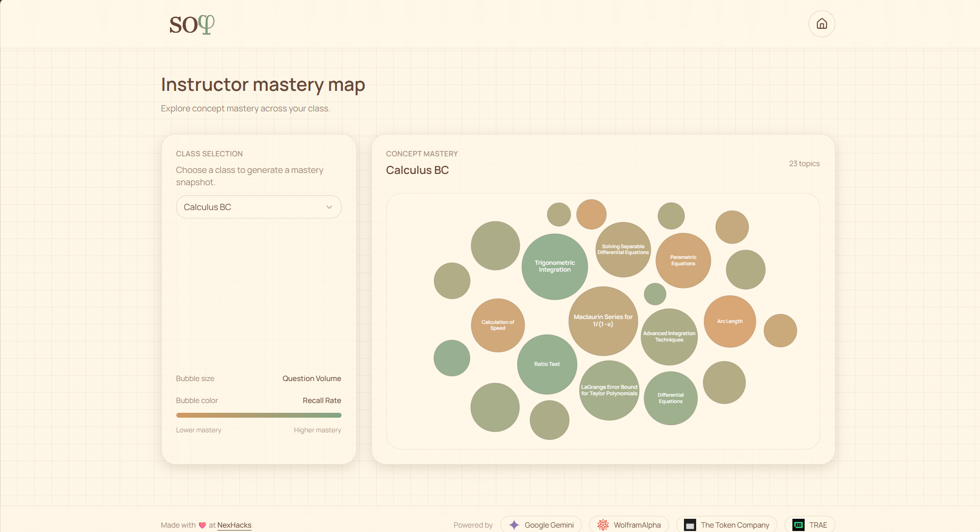The height and width of the screenshot is (532, 980).
Task: Click the WolframAlpha logo icon
Action: click(x=603, y=525)
